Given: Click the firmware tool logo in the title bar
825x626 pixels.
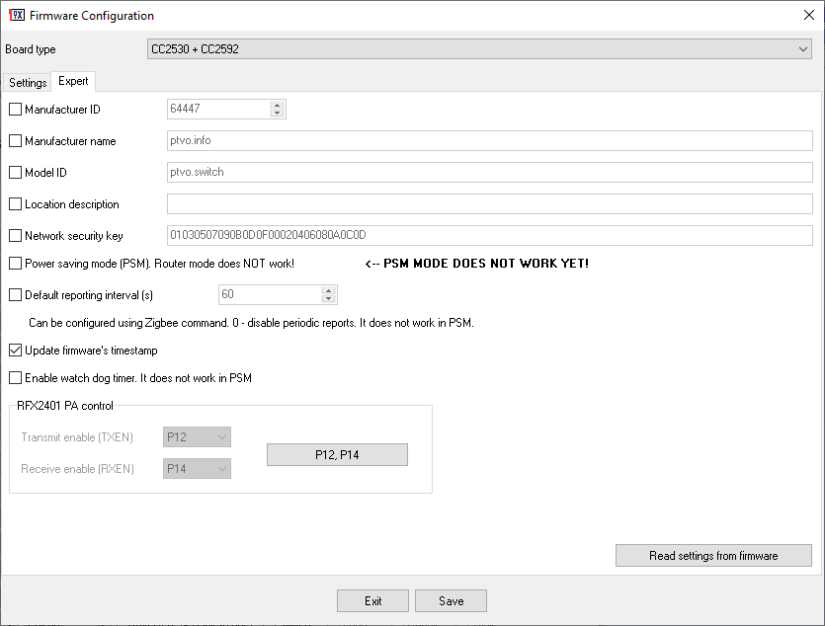Looking at the screenshot, I should [x=16, y=15].
